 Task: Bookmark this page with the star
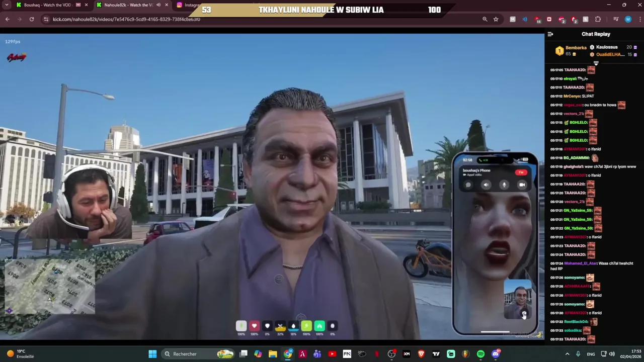(496, 19)
